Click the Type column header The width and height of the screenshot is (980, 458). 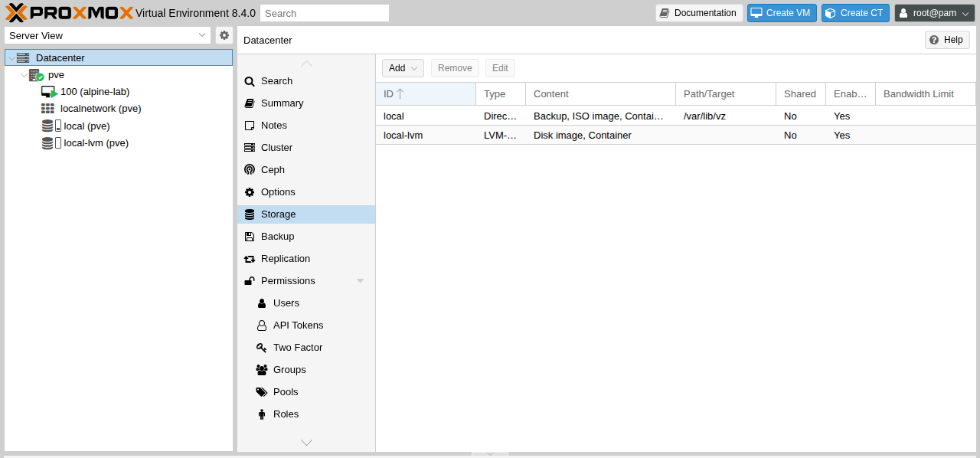501,94
